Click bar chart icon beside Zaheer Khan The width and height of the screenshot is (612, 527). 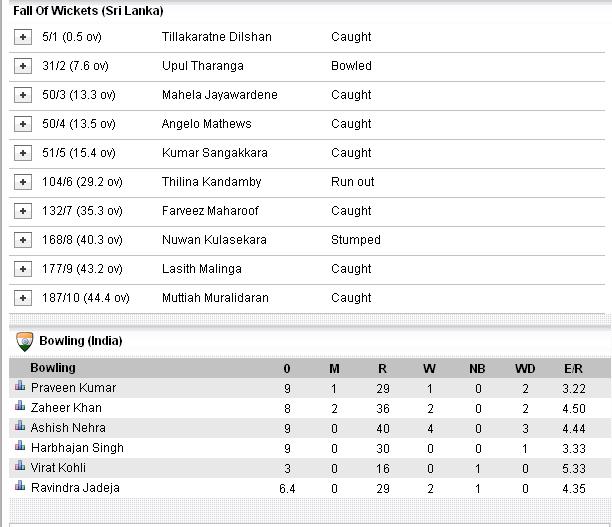pyautogui.click(x=19, y=406)
